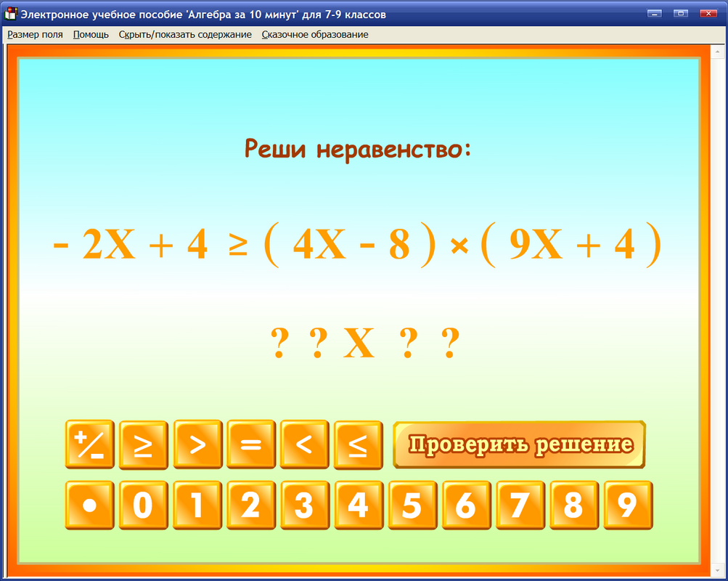Image resolution: width=728 pixels, height=581 pixels.
Task: Choose the < less-than sign
Action: [304, 445]
